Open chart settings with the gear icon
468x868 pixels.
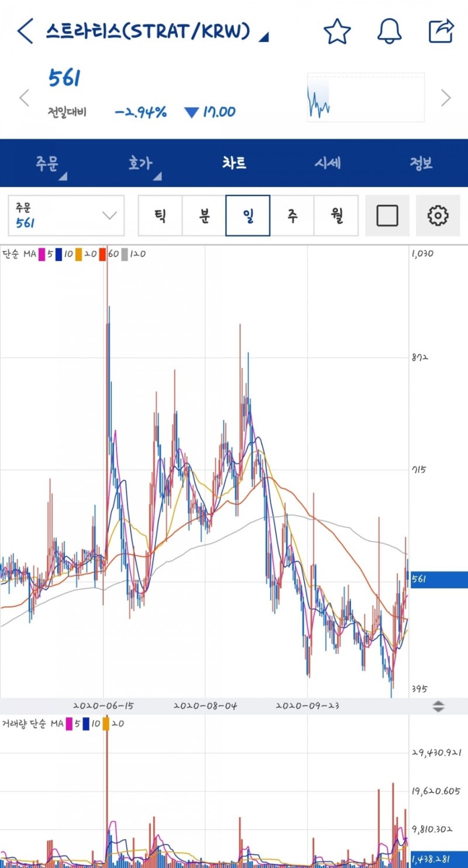point(438,215)
